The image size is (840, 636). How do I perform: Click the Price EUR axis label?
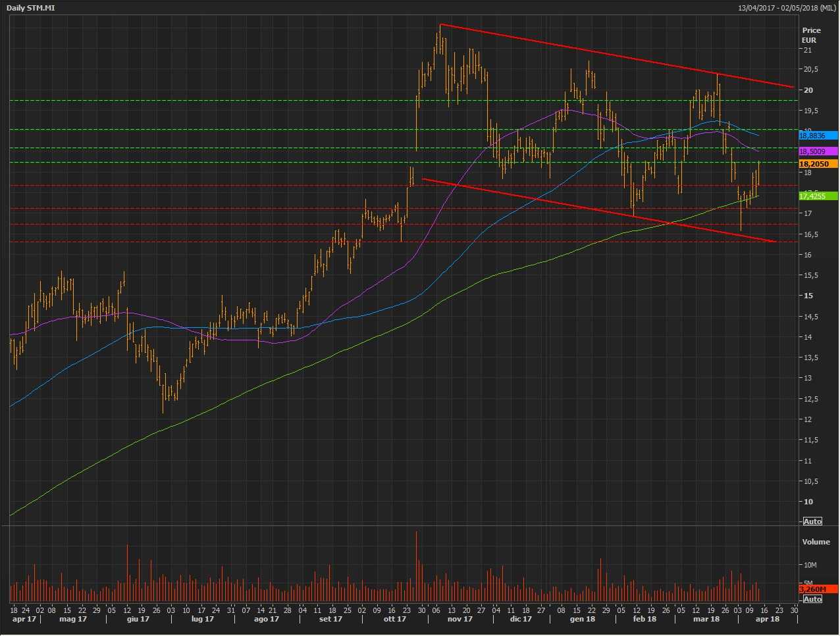click(x=811, y=35)
